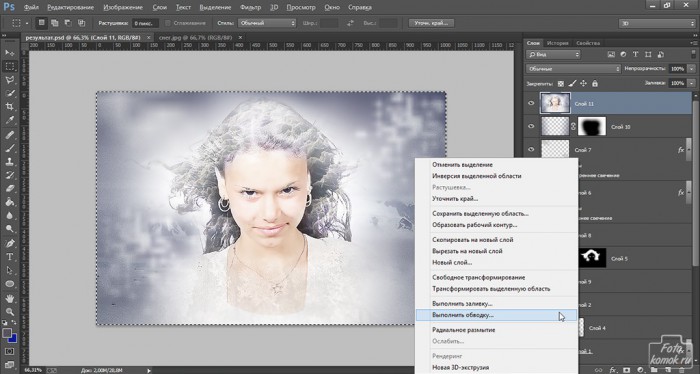This screenshot has height=374, width=700.
Task: Click the Уточн. край button
Action: (431, 23)
